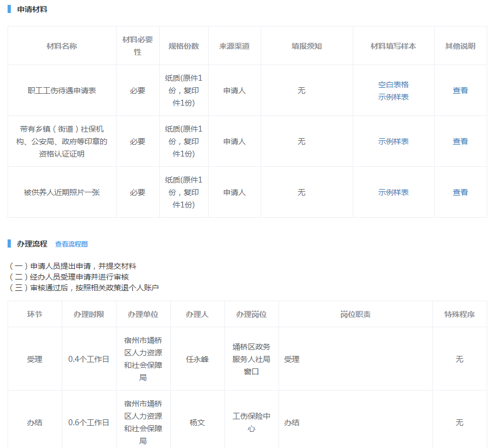Click 查看 in the 职工工伤待遇申请表 row
The height and width of the screenshot is (448, 491).
tap(460, 90)
